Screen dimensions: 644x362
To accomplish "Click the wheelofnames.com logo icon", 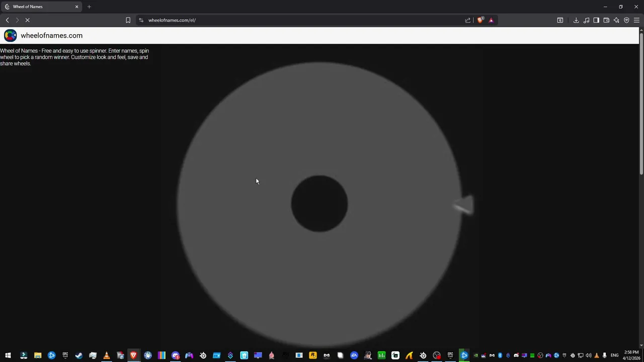I will [10, 35].
